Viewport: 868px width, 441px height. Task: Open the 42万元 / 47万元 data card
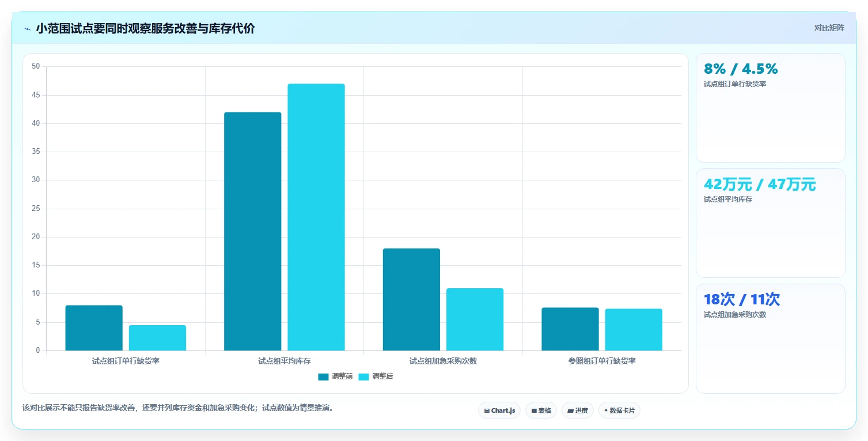tap(771, 223)
